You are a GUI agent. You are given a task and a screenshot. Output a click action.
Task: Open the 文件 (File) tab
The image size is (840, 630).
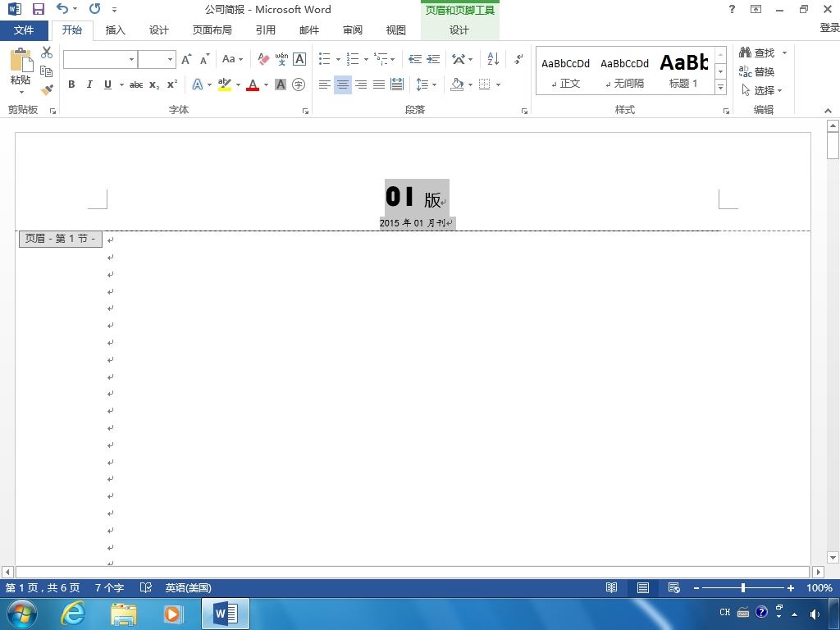point(24,30)
